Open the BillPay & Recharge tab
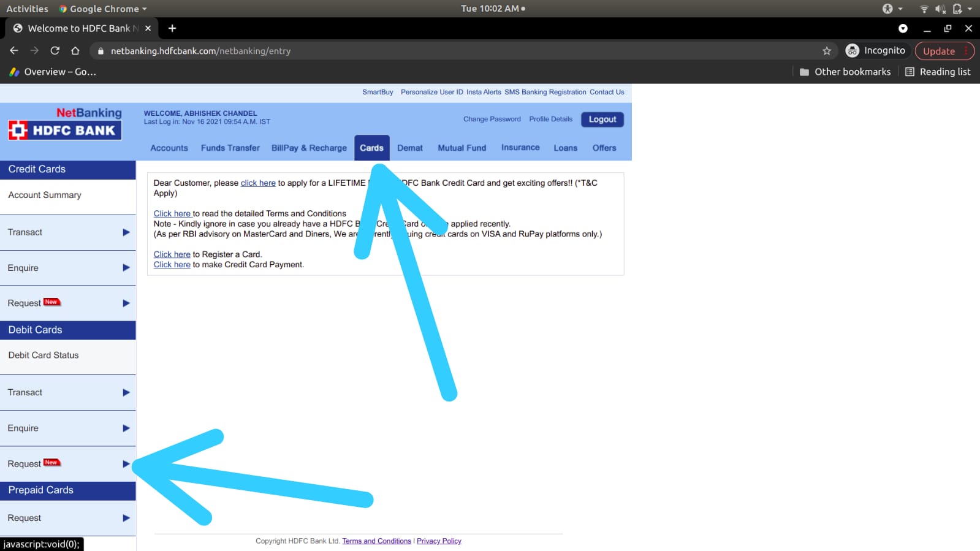 (309, 148)
